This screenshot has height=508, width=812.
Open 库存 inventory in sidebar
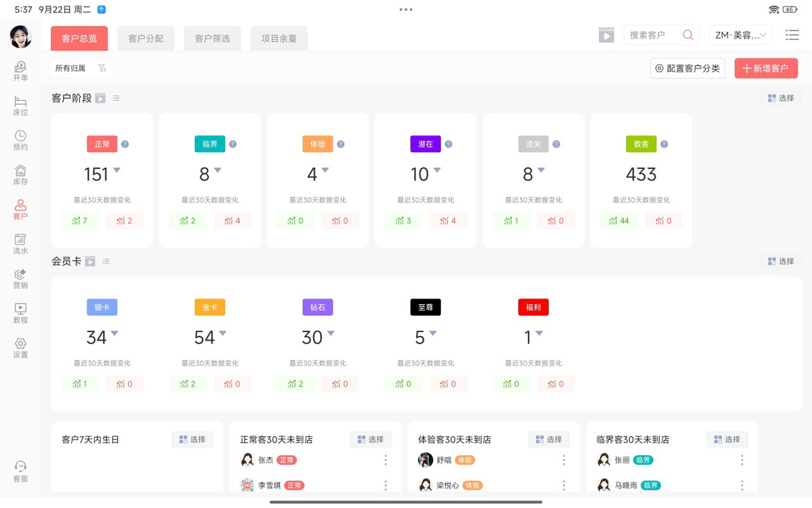tap(20, 175)
